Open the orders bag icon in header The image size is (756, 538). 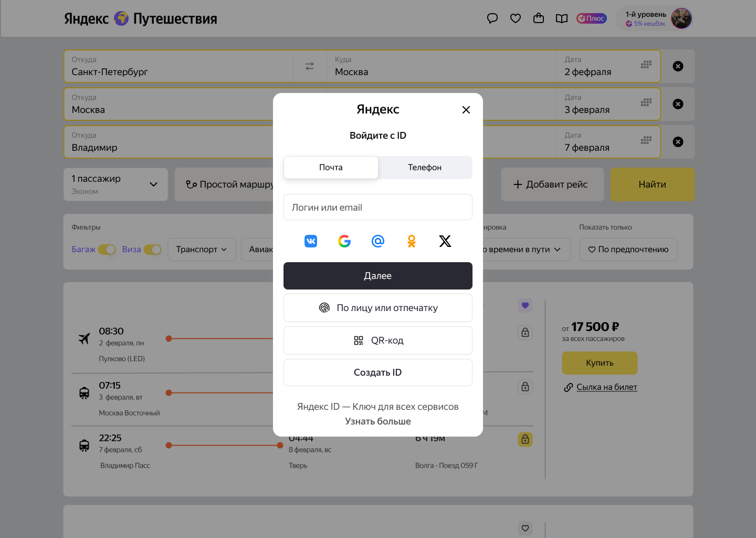pyautogui.click(x=539, y=18)
